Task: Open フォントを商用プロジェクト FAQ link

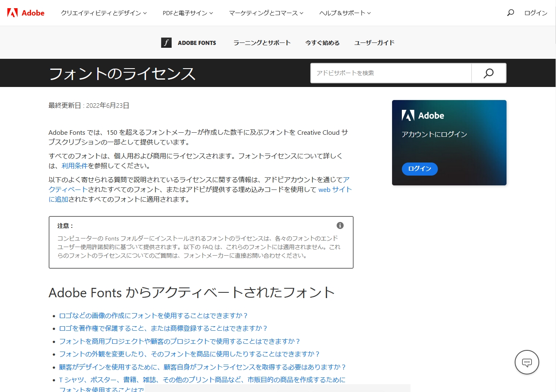Action: [179, 341]
